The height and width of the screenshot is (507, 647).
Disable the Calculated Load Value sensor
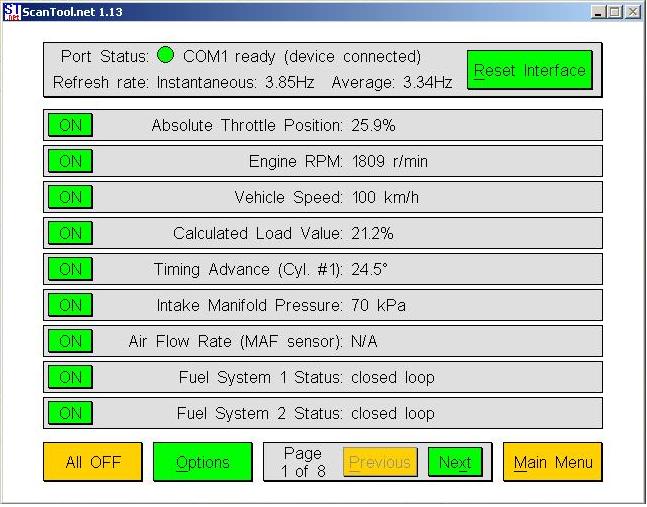tap(70, 233)
